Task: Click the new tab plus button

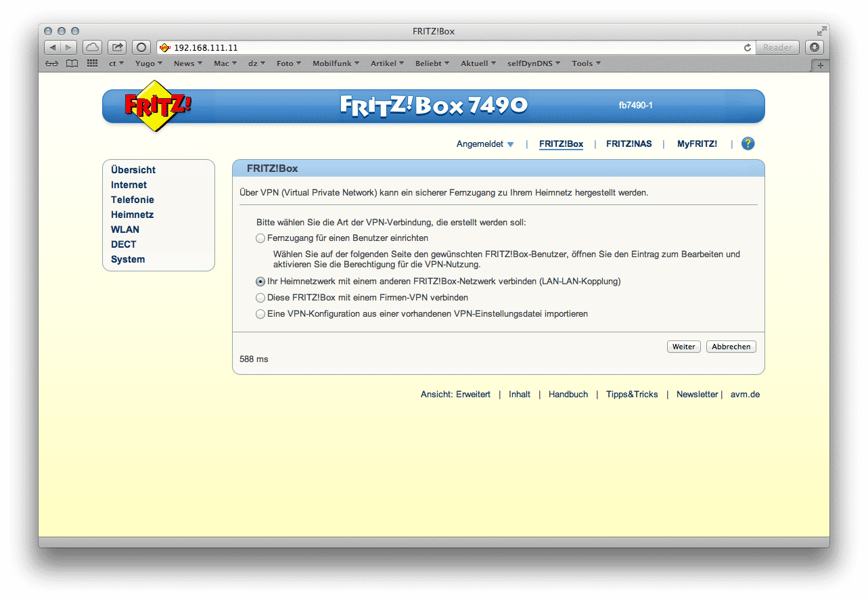Action: click(x=820, y=65)
